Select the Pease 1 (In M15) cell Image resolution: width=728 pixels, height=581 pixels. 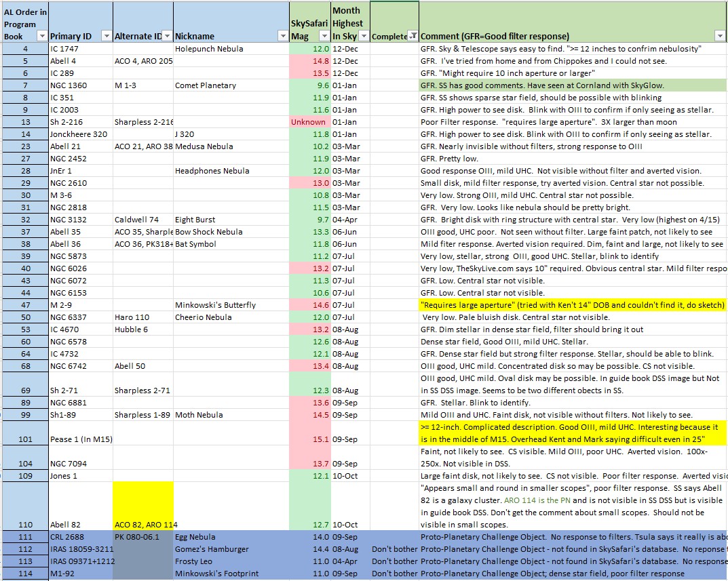(x=80, y=439)
